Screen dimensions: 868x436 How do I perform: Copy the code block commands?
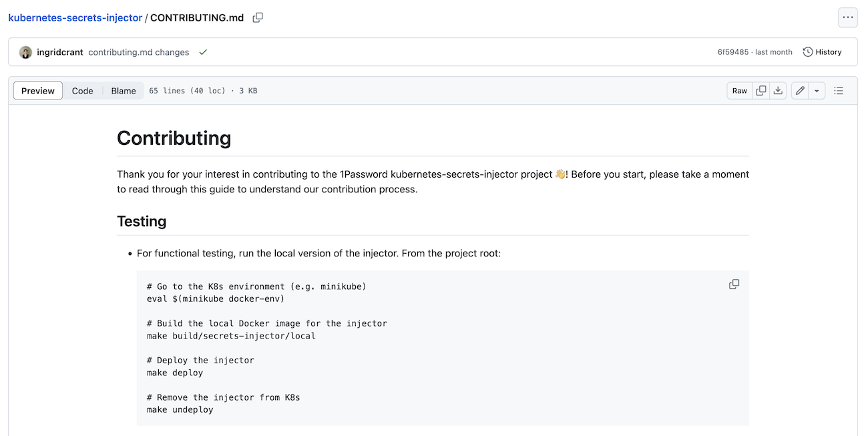tap(734, 284)
